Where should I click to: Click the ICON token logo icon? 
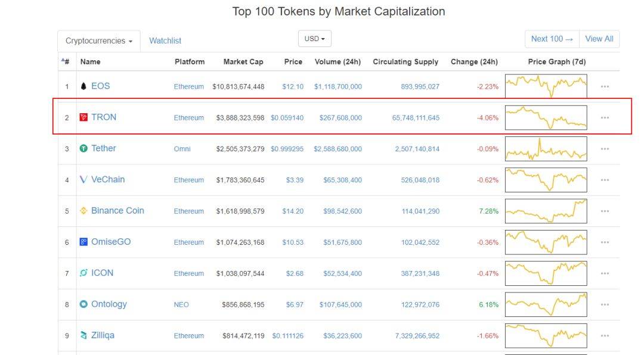coord(83,273)
